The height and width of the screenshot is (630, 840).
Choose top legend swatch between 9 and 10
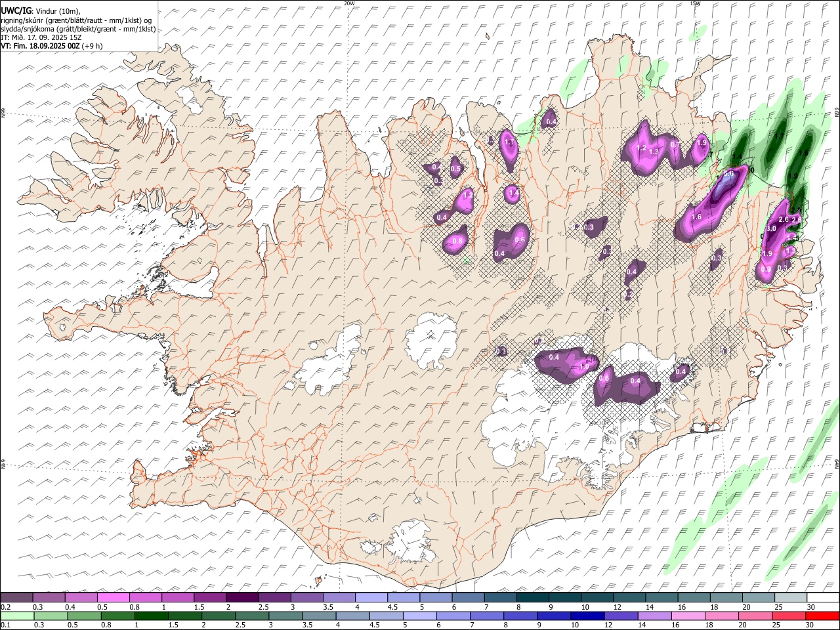564,597
